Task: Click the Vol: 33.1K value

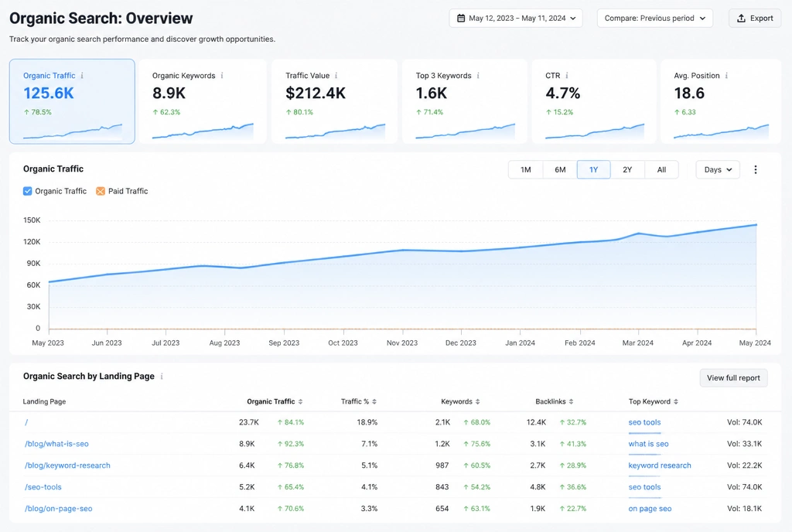Action: pos(745,444)
